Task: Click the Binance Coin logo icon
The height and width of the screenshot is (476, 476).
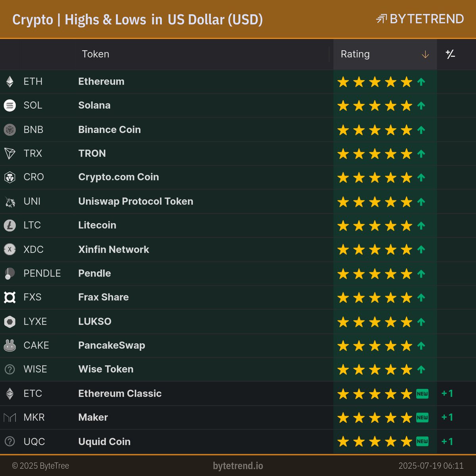Action: (x=10, y=130)
